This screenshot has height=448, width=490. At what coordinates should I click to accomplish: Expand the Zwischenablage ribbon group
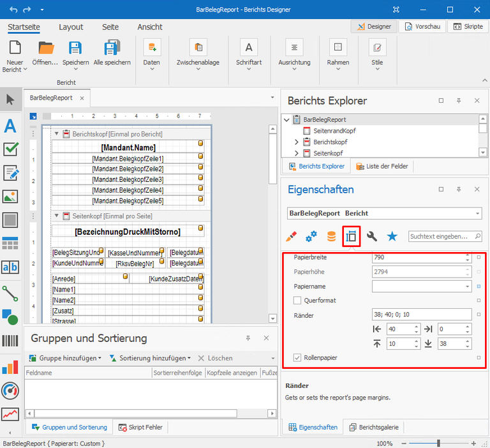point(198,69)
